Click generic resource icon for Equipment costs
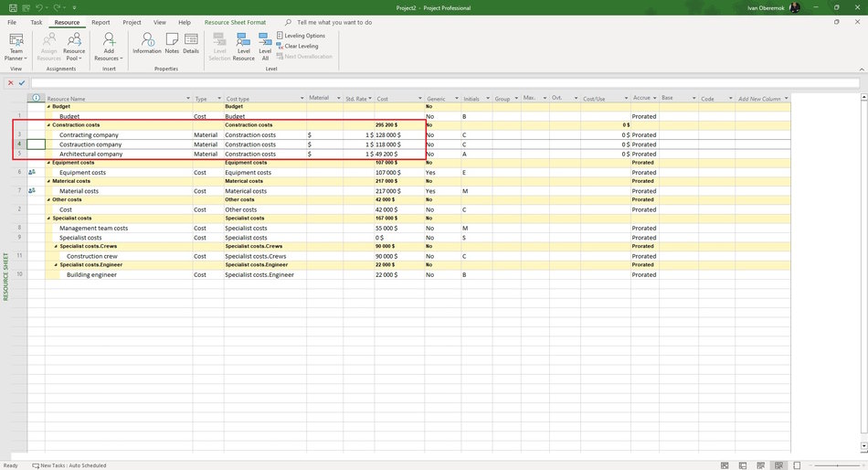 tap(32, 173)
